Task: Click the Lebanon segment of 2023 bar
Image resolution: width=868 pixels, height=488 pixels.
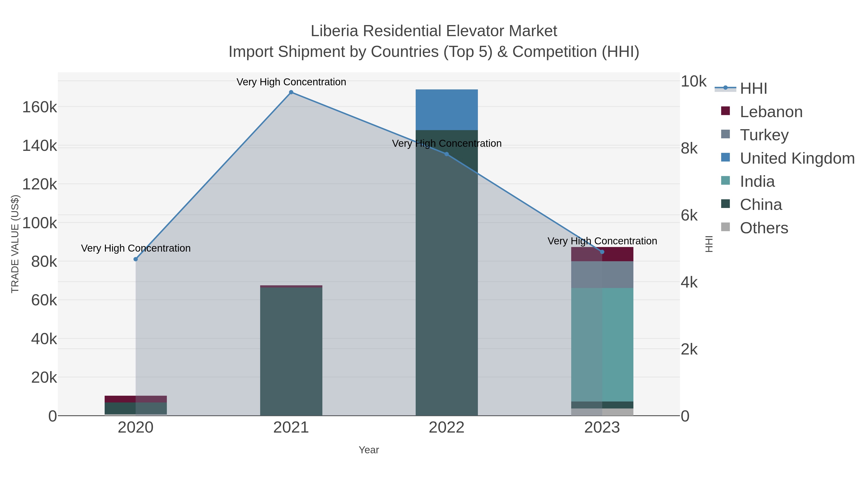Action: pyautogui.click(x=602, y=254)
